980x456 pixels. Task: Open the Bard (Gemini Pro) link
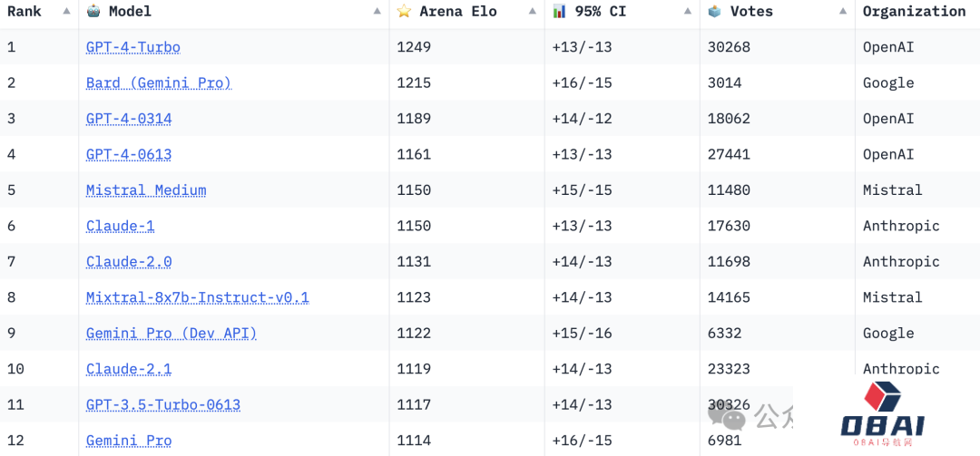coord(158,83)
